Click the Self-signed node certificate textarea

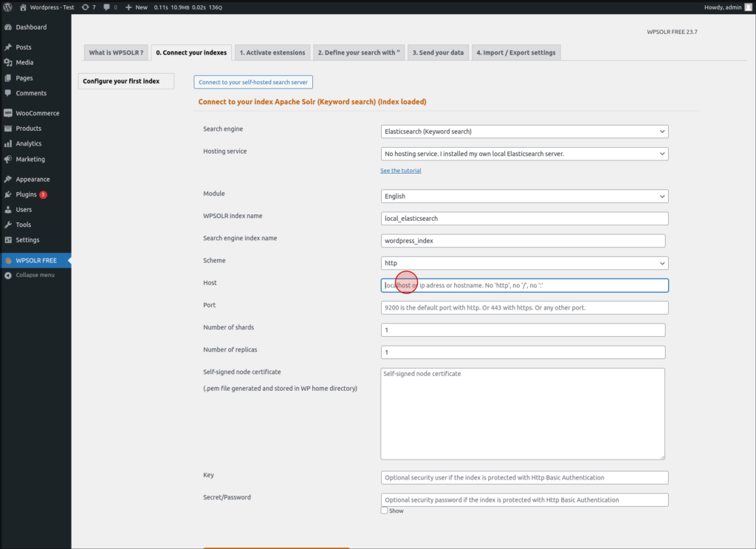[523, 414]
